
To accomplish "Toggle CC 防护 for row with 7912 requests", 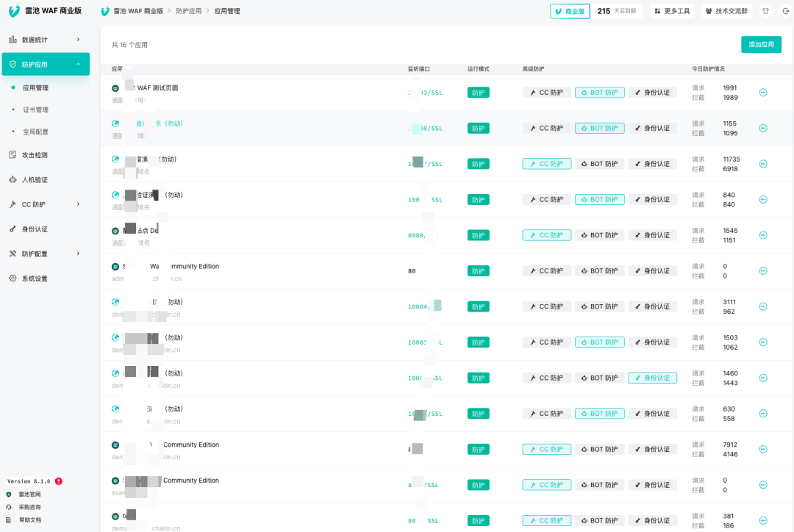I will pos(547,450).
